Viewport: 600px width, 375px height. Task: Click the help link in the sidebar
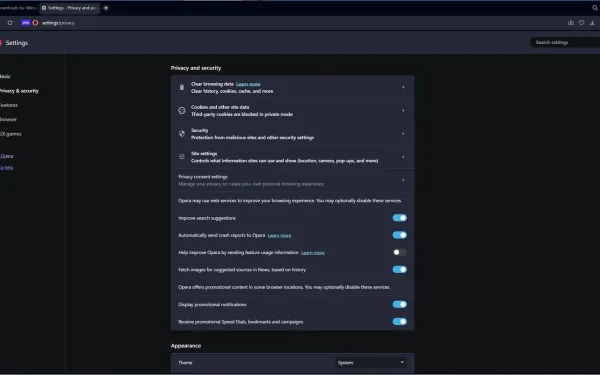coord(7,167)
